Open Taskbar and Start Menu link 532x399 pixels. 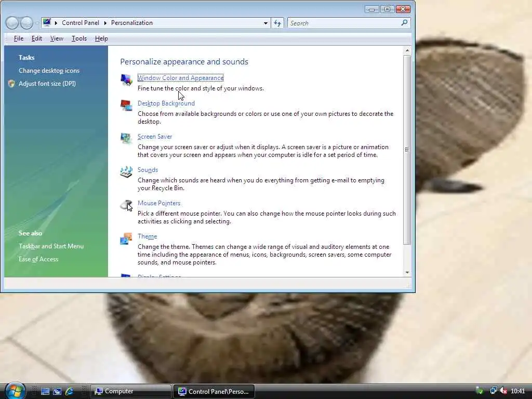coord(51,246)
